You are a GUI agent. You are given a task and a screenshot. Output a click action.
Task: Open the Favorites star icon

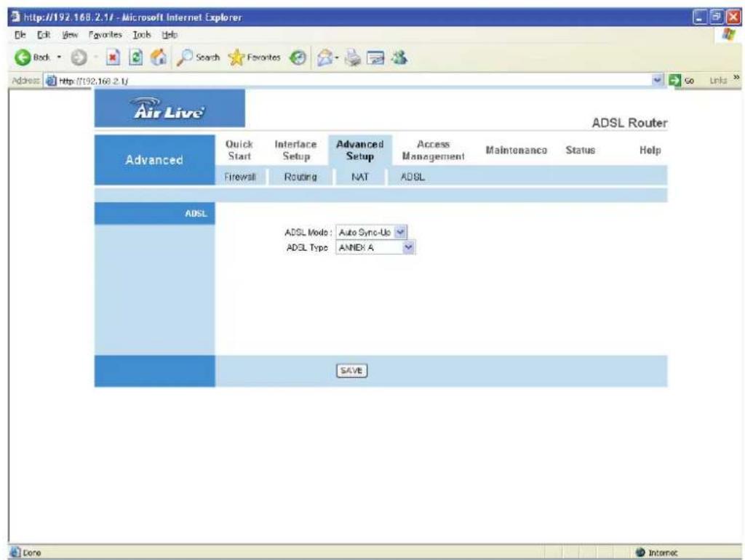[236, 57]
